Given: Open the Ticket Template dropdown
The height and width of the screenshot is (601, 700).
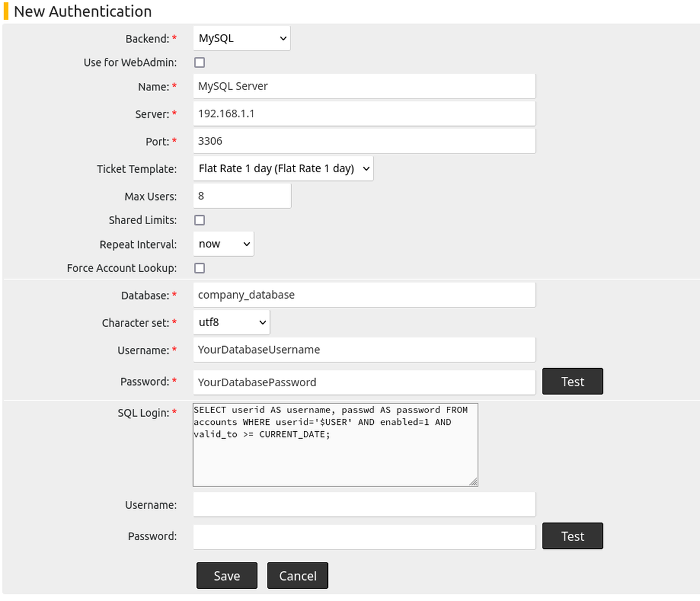Looking at the screenshot, I should point(283,168).
